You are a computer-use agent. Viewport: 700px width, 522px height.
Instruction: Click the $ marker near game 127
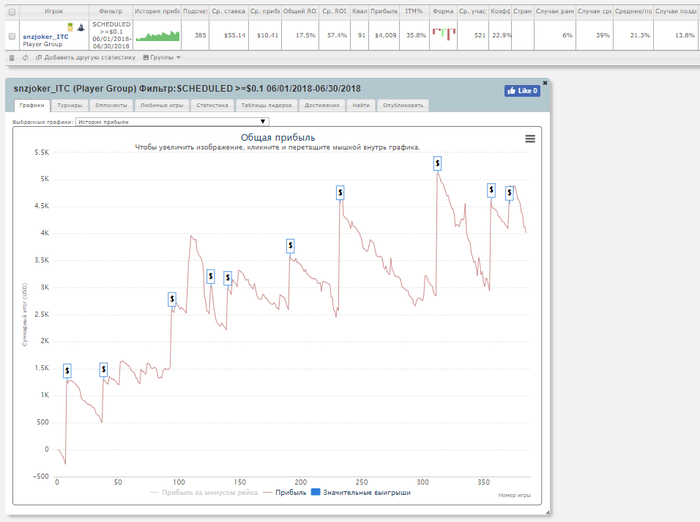tap(211, 276)
